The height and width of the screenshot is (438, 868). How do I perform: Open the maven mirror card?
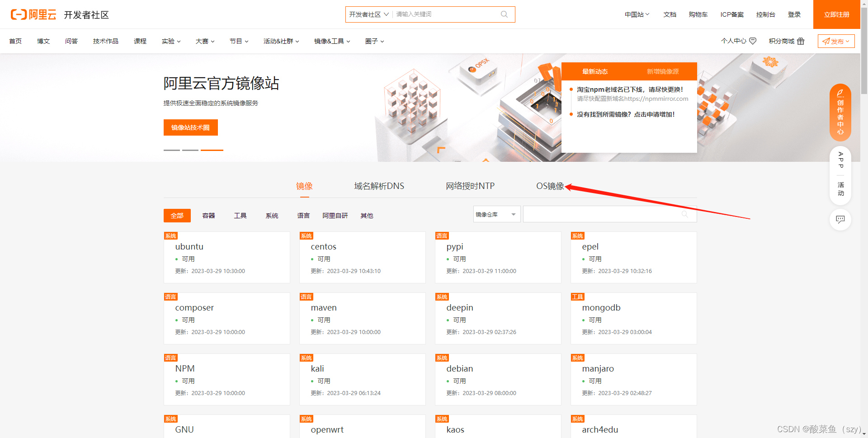(363, 319)
